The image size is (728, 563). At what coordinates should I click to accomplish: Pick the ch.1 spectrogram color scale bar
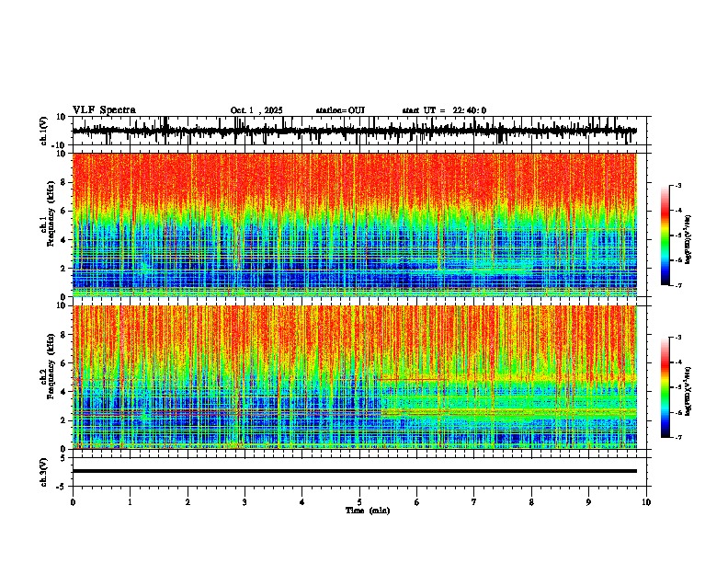[665, 236]
